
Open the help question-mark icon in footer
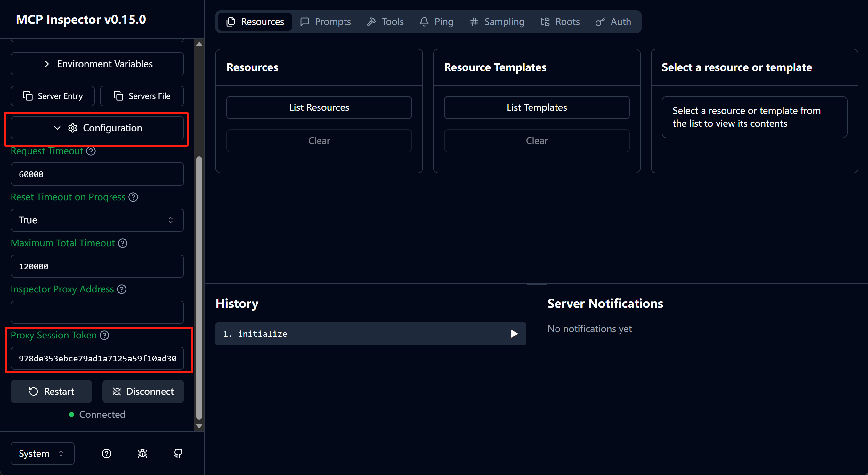(x=107, y=454)
